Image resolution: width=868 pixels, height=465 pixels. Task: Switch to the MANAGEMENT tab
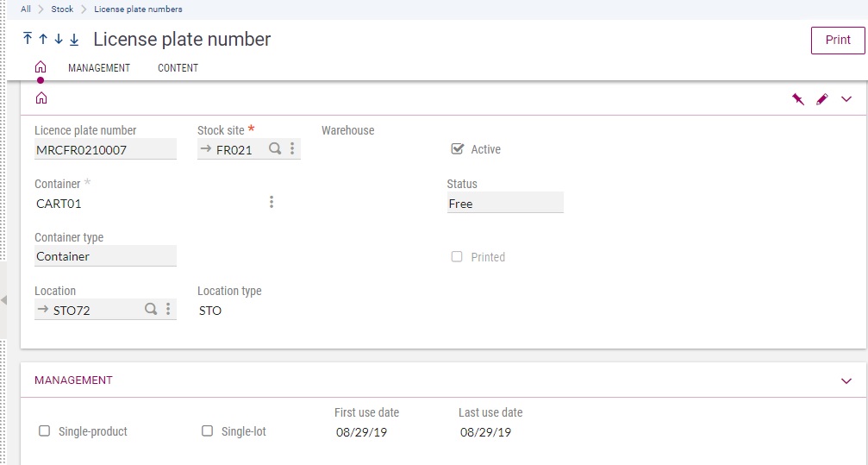click(99, 67)
